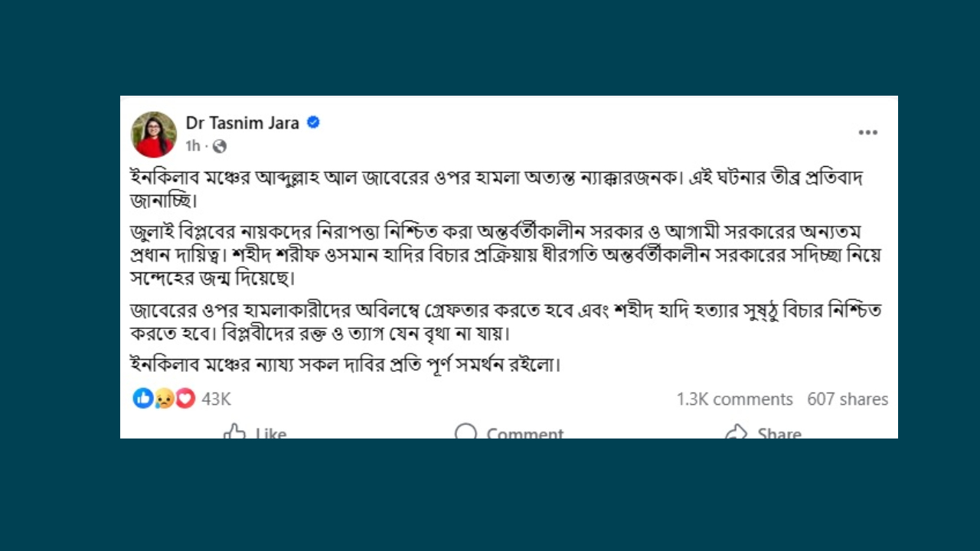Click the sad face reaction icon
980x551 pixels.
(x=164, y=398)
